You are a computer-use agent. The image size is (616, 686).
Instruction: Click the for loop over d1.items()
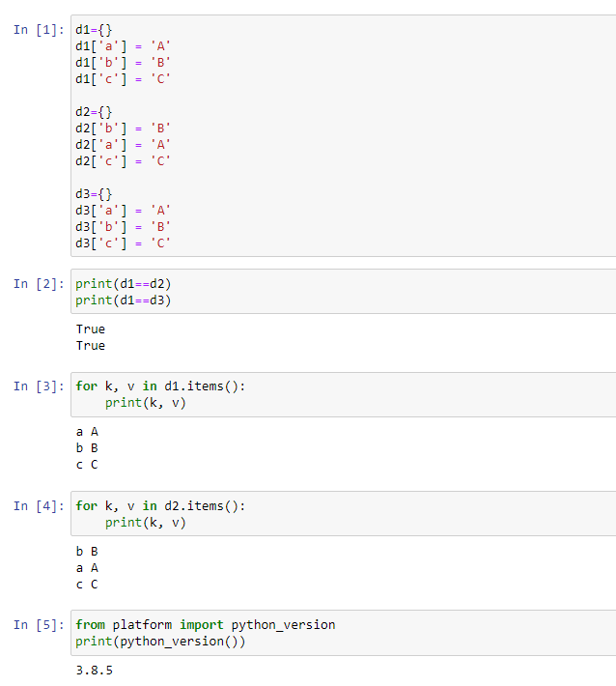[x=160, y=386]
